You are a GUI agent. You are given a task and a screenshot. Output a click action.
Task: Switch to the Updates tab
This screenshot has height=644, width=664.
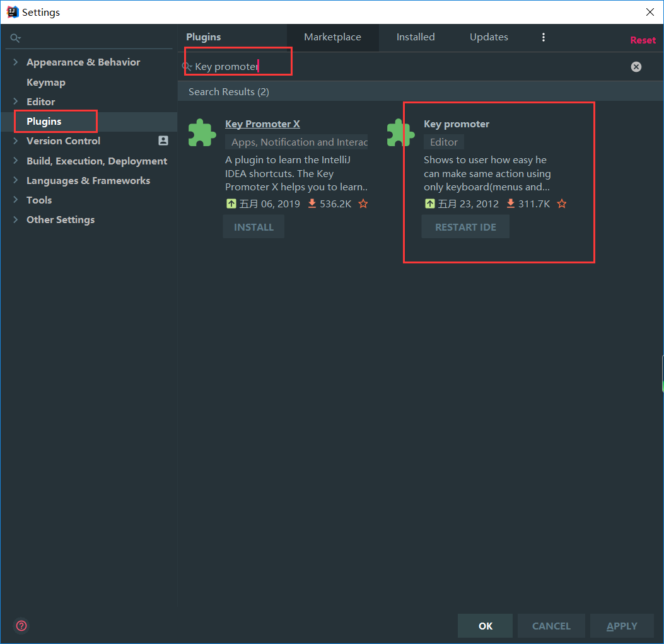pos(489,37)
